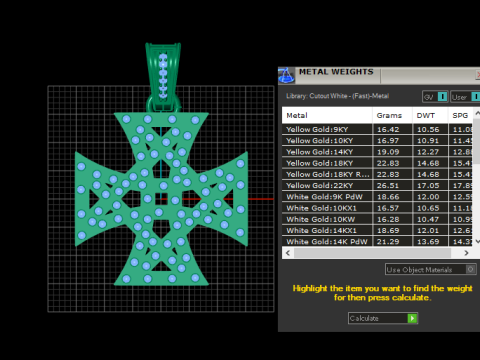The height and width of the screenshot is (360, 480).
Task: Select the White Gold:10KW row
Action: point(377,219)
